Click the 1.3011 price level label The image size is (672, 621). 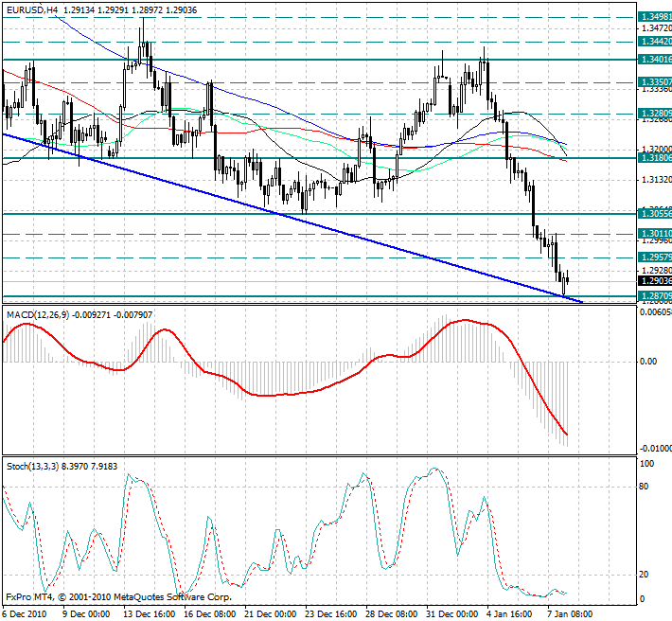click(x=655, y=233)
